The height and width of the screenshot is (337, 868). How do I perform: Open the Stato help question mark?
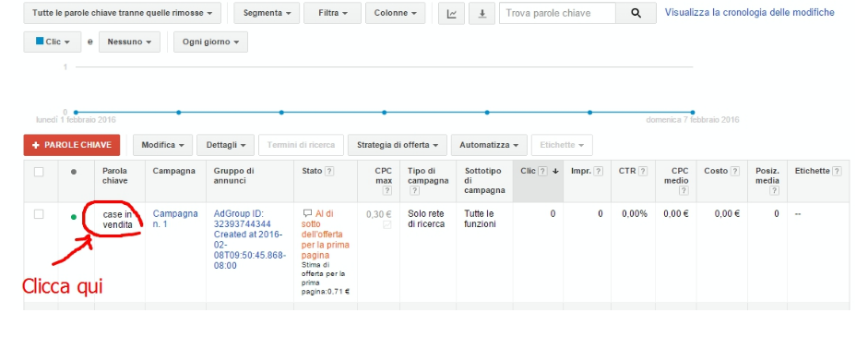[329, 172]
